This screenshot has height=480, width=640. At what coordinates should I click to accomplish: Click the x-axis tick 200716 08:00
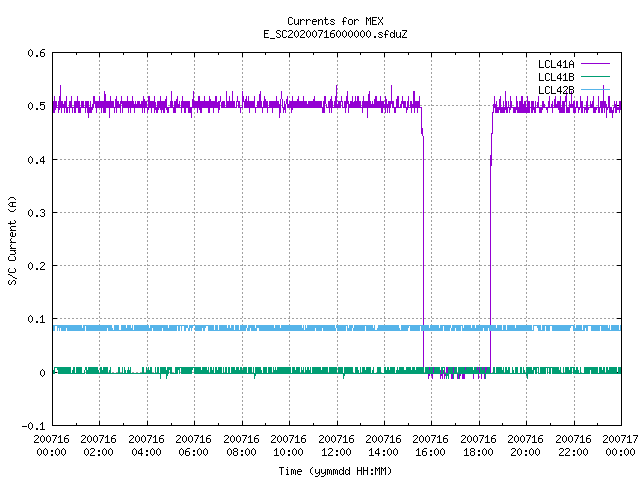click(241, 446)
